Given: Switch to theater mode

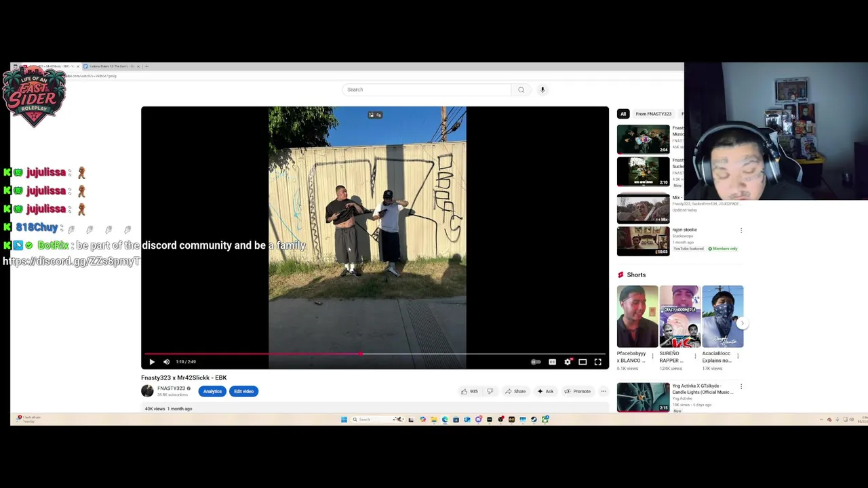Looking at the screenshot, I should [x=583, y=362].
